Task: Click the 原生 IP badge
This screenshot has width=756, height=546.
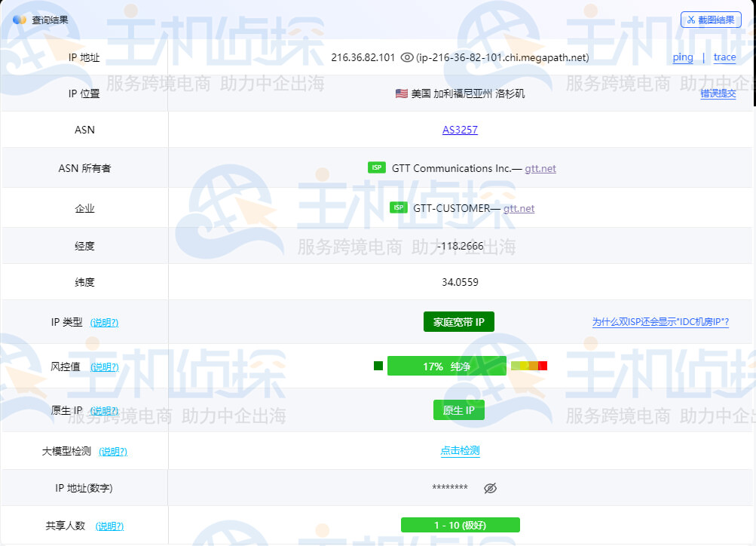Action: click(459, 410)
